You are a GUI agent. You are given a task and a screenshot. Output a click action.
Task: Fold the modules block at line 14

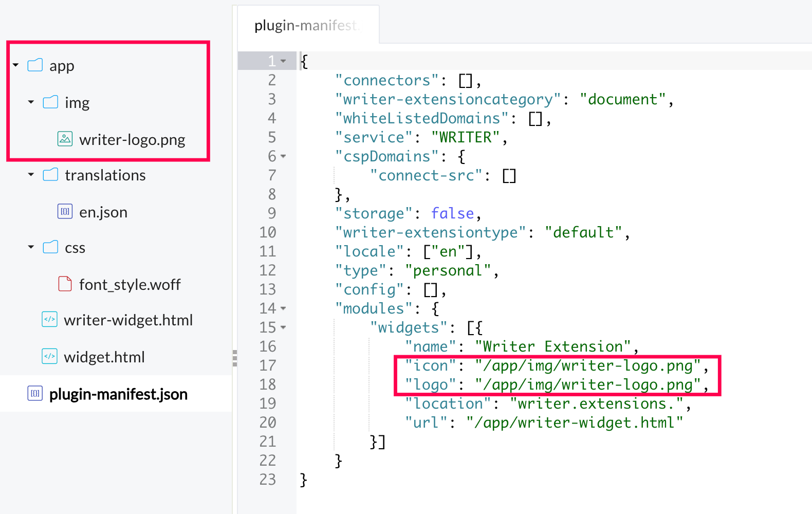[283, 308]
